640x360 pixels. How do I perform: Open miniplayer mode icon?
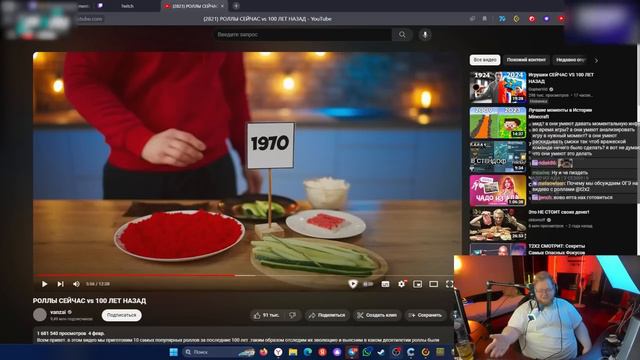click(x=417, y=284)
